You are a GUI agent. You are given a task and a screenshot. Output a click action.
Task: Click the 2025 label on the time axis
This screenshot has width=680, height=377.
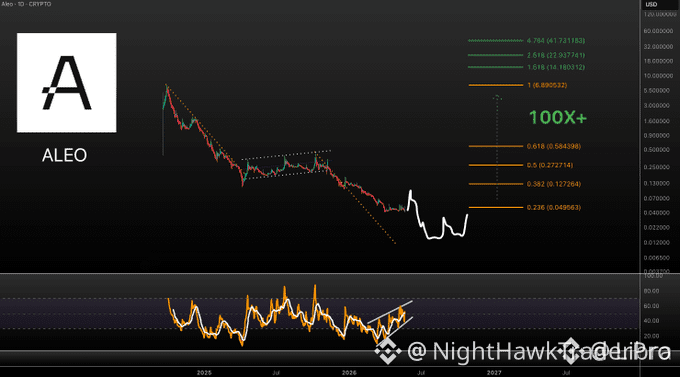[x=204, y=373]
